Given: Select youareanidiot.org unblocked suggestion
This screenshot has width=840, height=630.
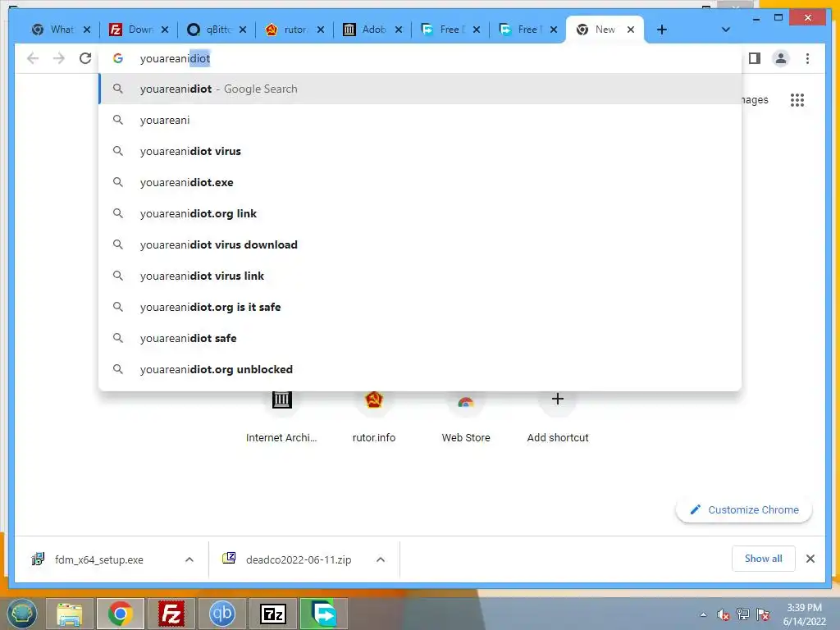Looking at the screenshot, I should 420,368.
